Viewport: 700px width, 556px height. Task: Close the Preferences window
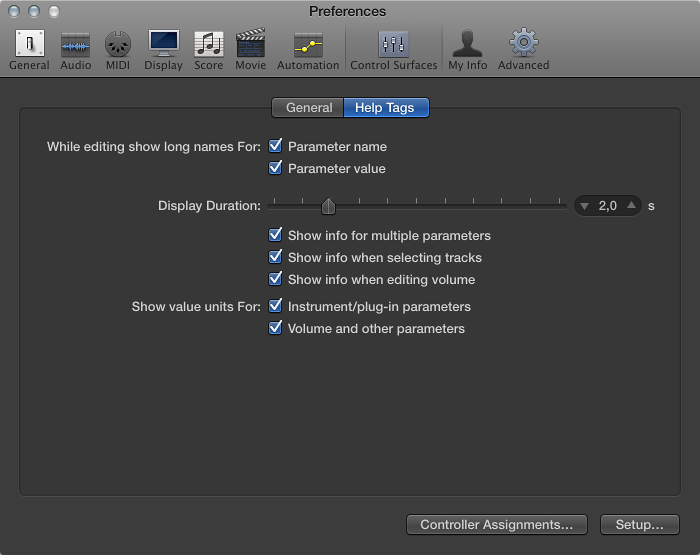click(x=14, y=11)
